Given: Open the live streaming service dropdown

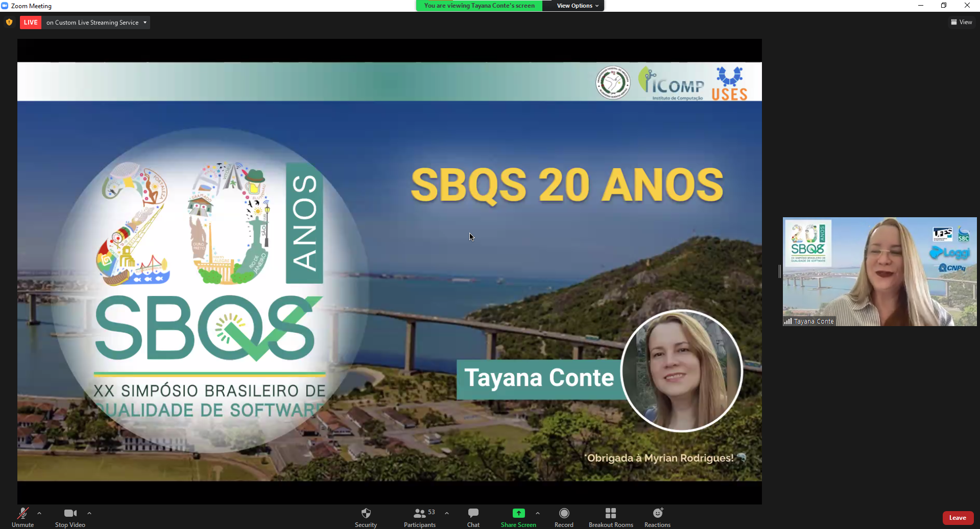Looking at the screenshot, I should tap(145, 22).
